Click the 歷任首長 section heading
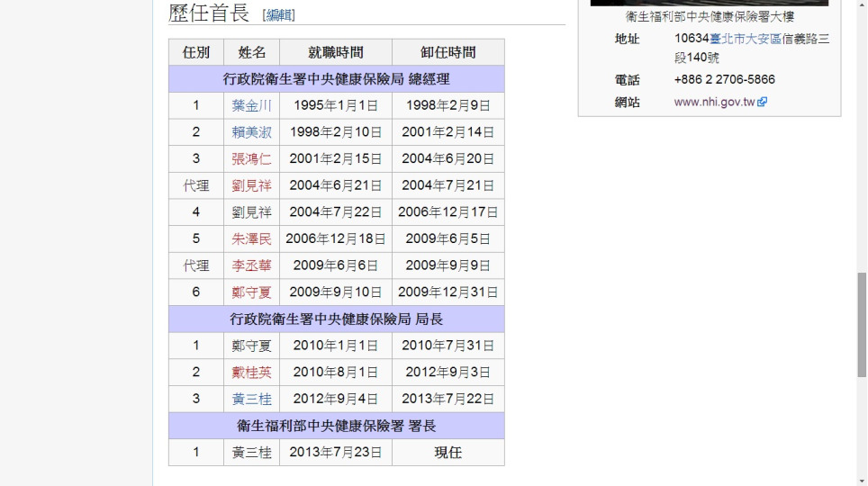 (x=209, y=13)
